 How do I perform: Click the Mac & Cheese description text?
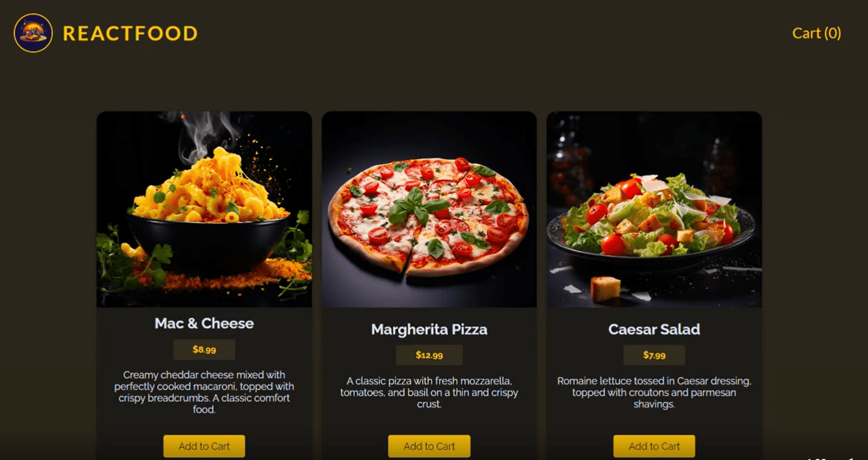[x=204, y=392]
